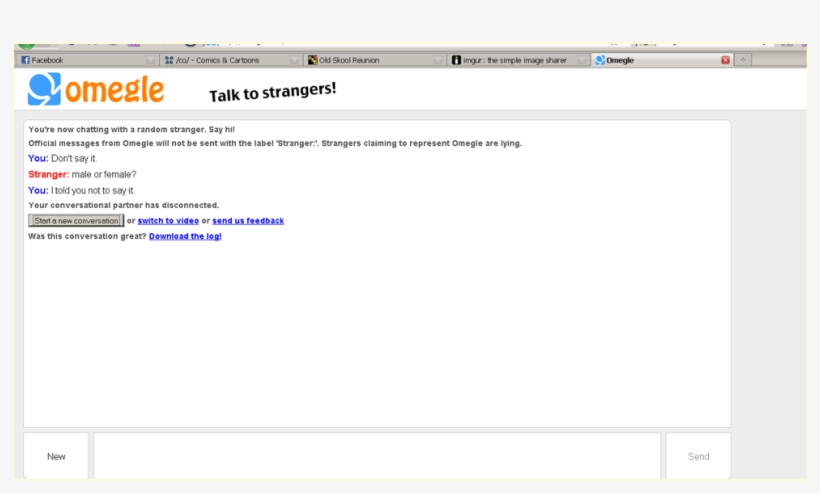Click the Omegle logo icon
The width and height of the screenshot is (820, 493).
coord(44,89)
